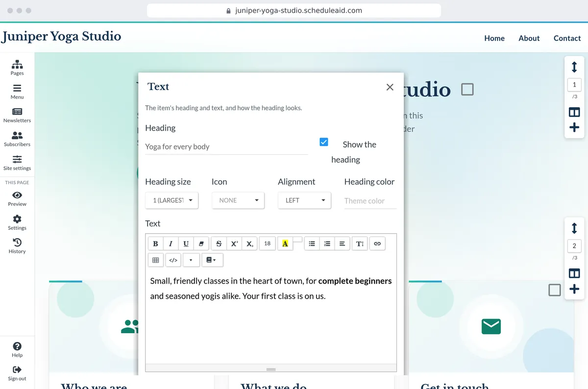Switch editor to code view
The image size is (588, 389).
tap(173, 260)
